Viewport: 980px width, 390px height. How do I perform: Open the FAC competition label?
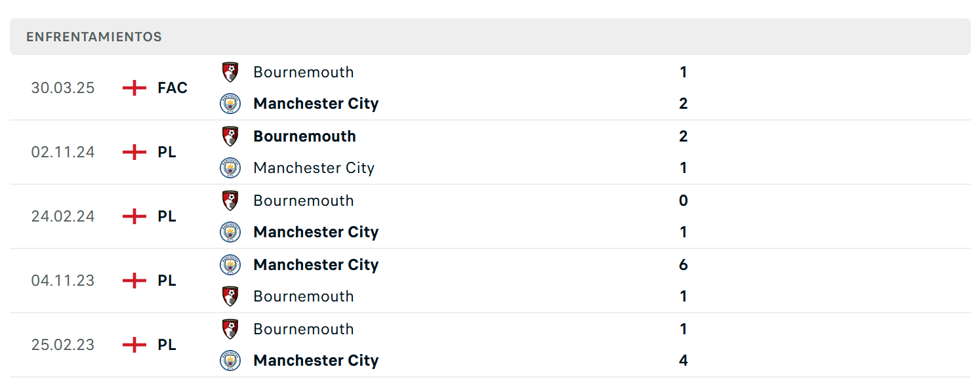(173, 88)
